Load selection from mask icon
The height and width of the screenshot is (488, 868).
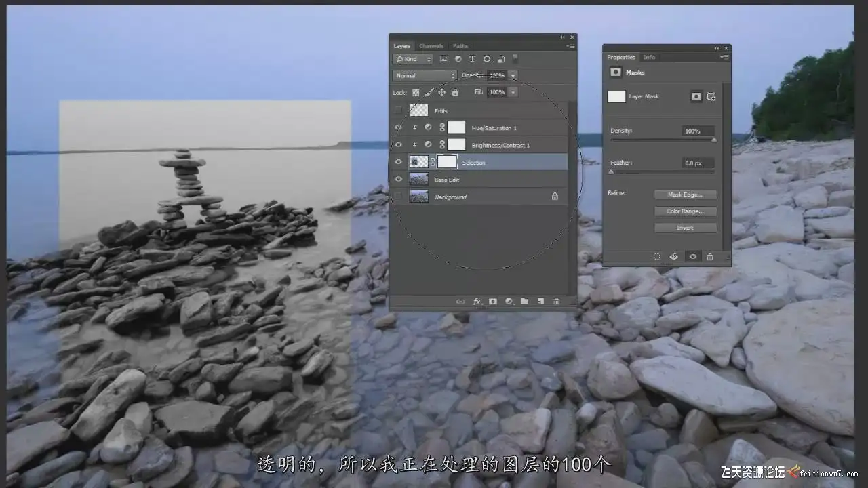656,257
